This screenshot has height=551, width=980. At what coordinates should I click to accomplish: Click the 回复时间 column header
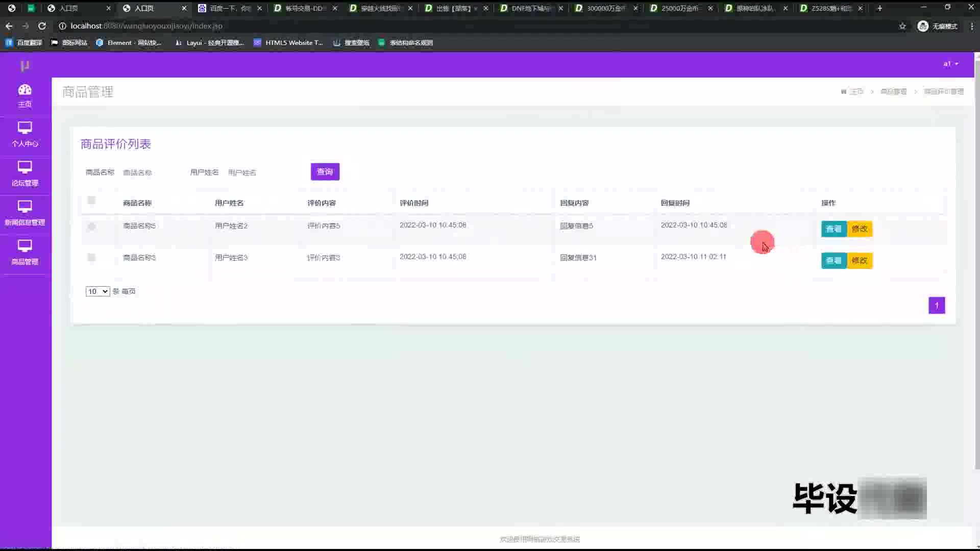(x=675, y=203)
